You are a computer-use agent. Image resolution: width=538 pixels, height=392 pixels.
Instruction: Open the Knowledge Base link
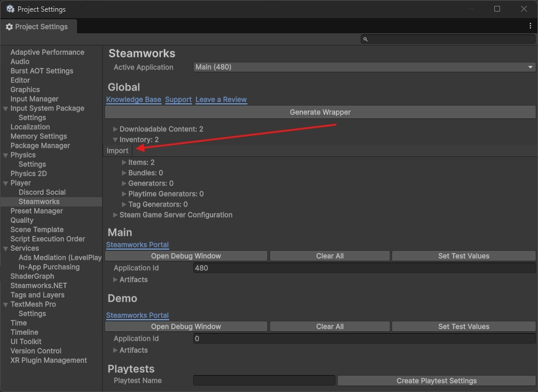click(134, 100)
